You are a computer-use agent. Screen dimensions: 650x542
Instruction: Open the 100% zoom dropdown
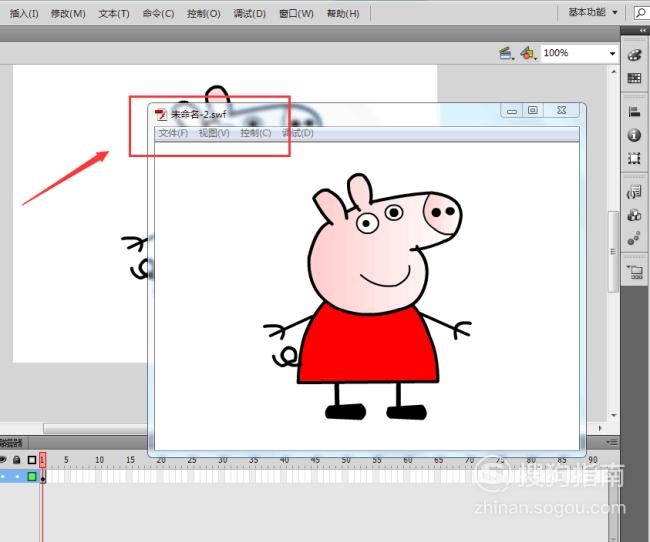click(x=612, y=53)
